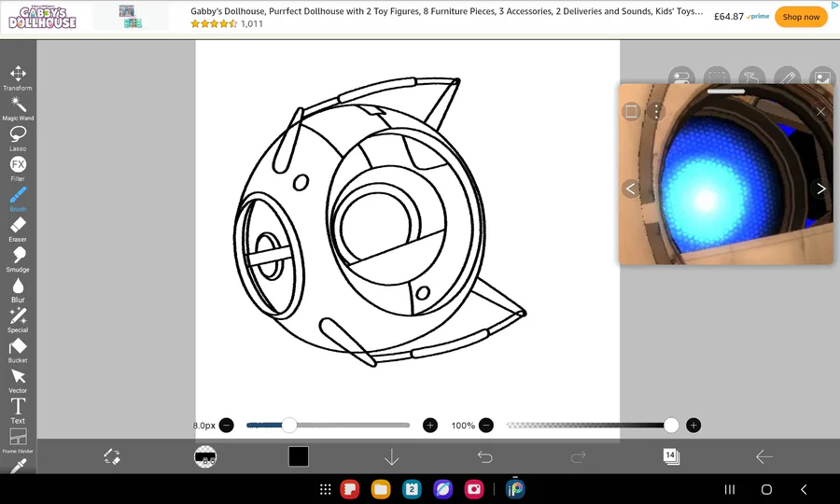Select the Magic Wand tool
This screenshot has height=504, width=840.
[18, 108]
